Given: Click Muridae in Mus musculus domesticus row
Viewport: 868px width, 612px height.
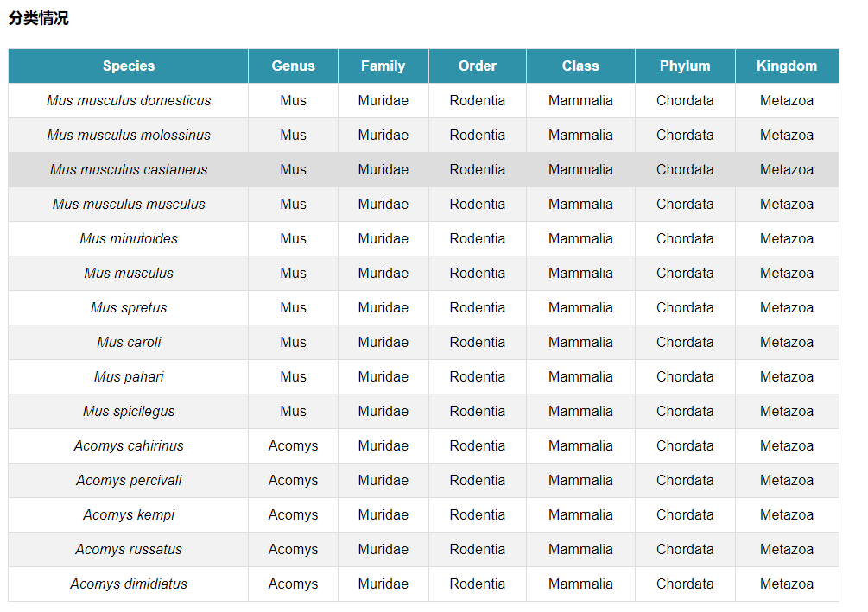Looking at the screenshot, I should pos(383,101).
